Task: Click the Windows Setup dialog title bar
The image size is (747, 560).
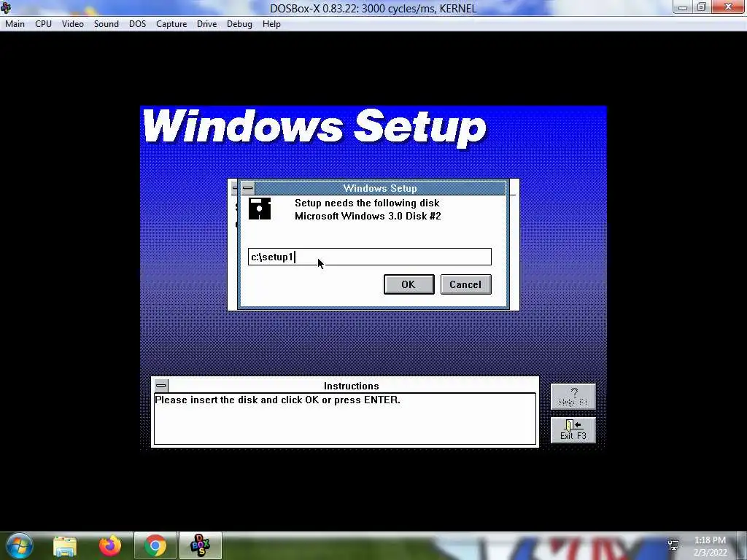Action: pos(380,188)
